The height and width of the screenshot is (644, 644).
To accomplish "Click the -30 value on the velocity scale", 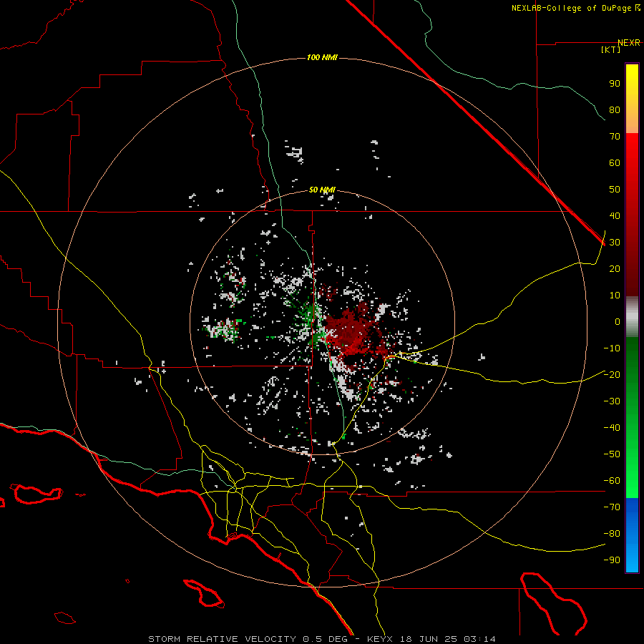I will point(612,401).
